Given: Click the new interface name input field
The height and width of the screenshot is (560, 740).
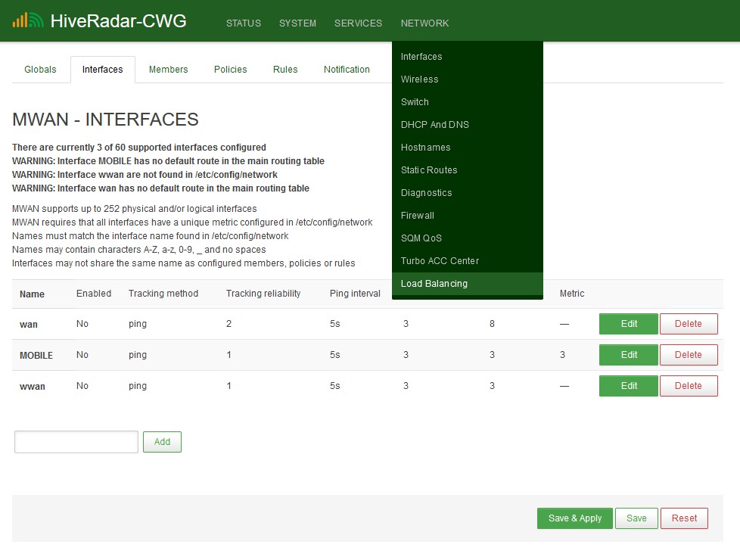Looking at the screenshot, I should (x=76, y=442).
